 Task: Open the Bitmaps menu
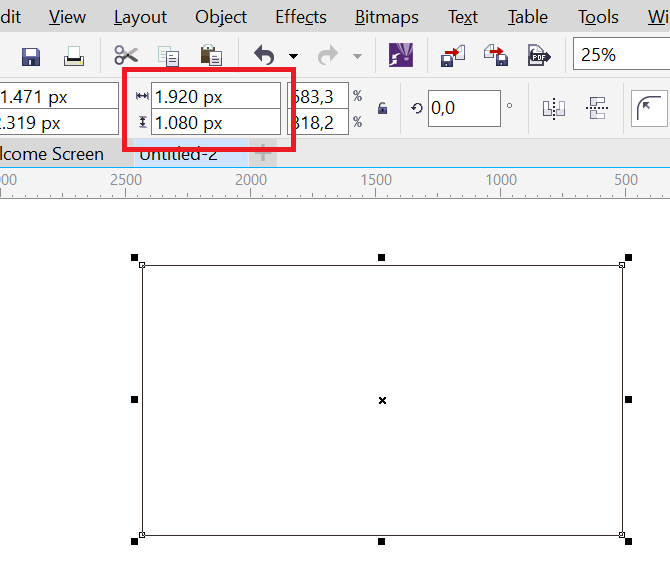point(387,17)
